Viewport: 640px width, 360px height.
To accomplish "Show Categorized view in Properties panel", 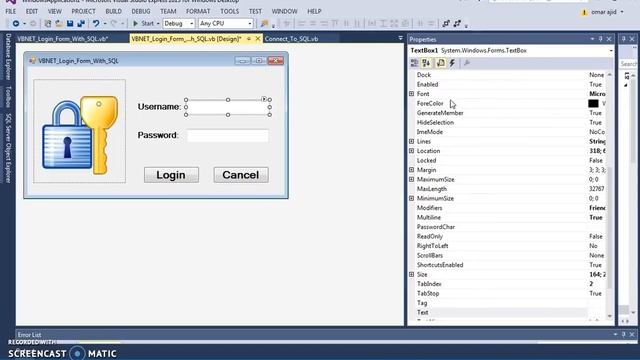I will [x=414, y=63].
